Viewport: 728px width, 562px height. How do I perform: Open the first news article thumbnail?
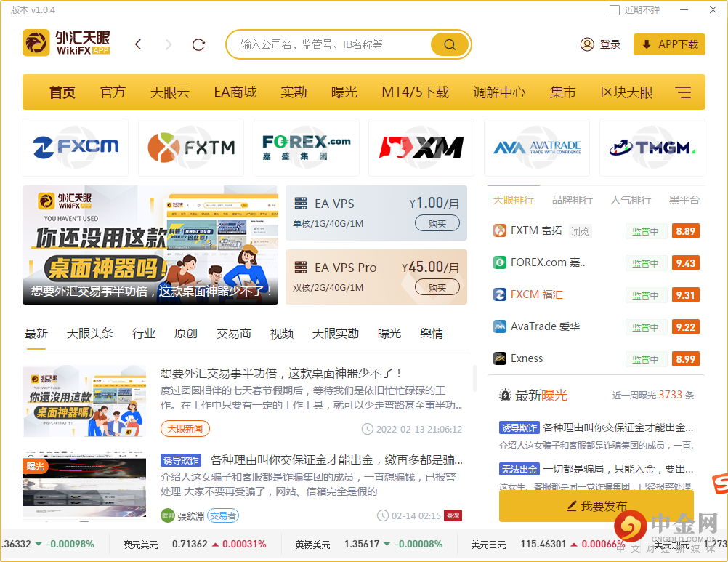point(84,401)
